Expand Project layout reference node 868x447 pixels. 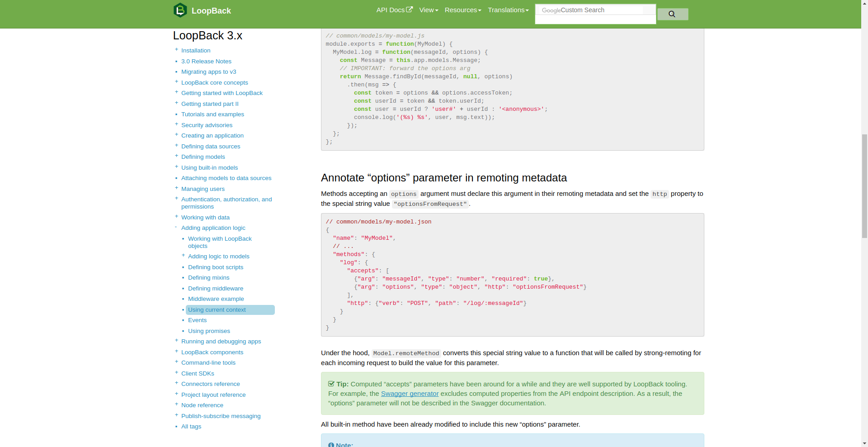[176, 394]
